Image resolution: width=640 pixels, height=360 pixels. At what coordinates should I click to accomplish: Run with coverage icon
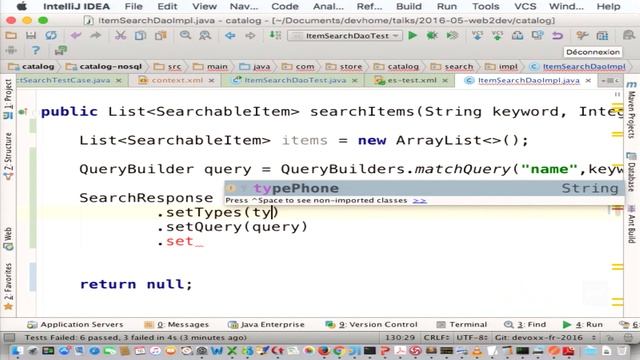452,36
